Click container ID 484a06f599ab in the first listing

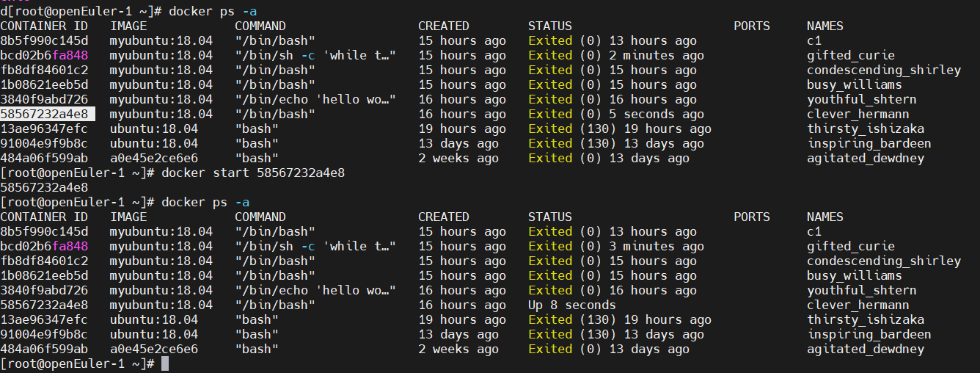click(44, 158)
